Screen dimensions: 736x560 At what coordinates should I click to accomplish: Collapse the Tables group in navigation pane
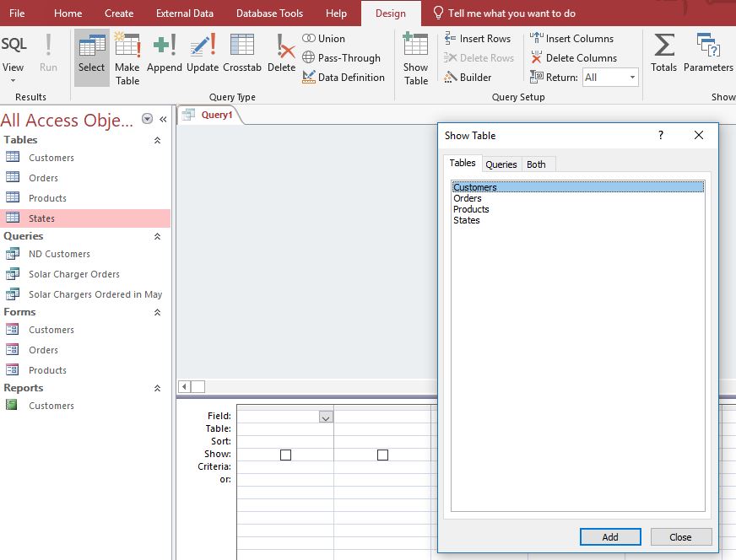click(x=157, y=140)
